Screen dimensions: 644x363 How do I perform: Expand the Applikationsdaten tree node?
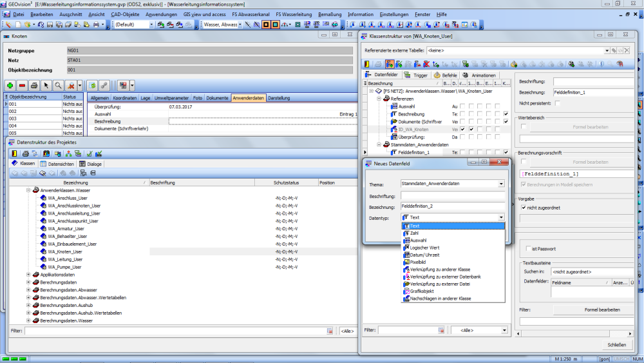28,275
